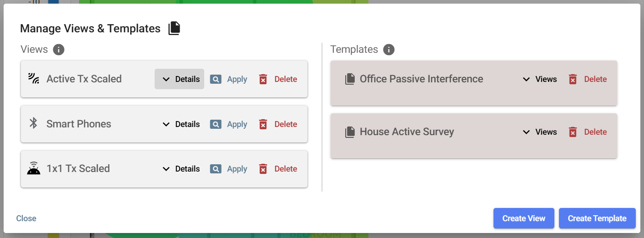Click the Active Tx Scaled signal icon
Screen dimensions: 644x238
tap(33, 79)
